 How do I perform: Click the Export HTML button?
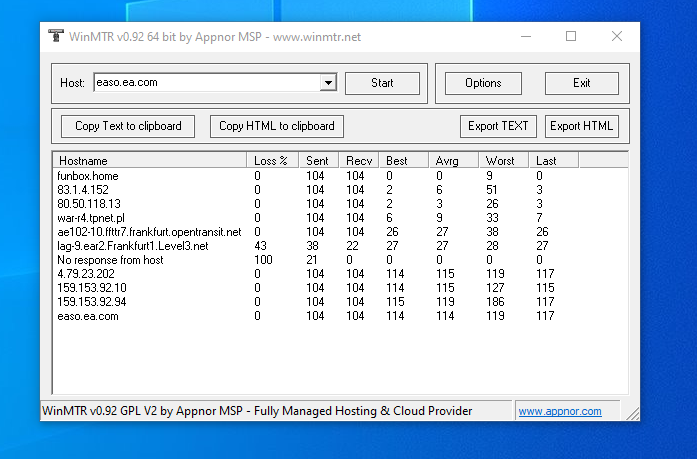pos(581,126)
